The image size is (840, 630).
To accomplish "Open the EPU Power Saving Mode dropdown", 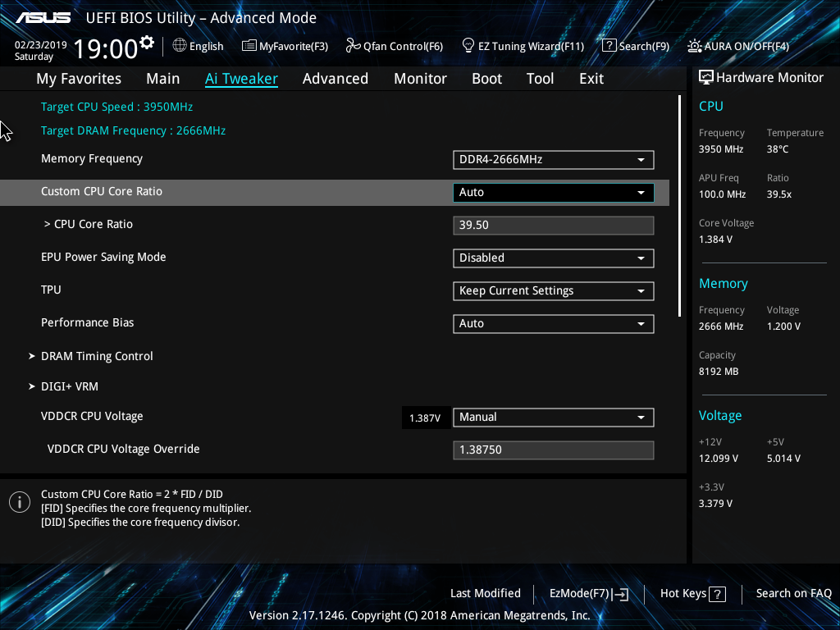I will [x=554, y=258].
